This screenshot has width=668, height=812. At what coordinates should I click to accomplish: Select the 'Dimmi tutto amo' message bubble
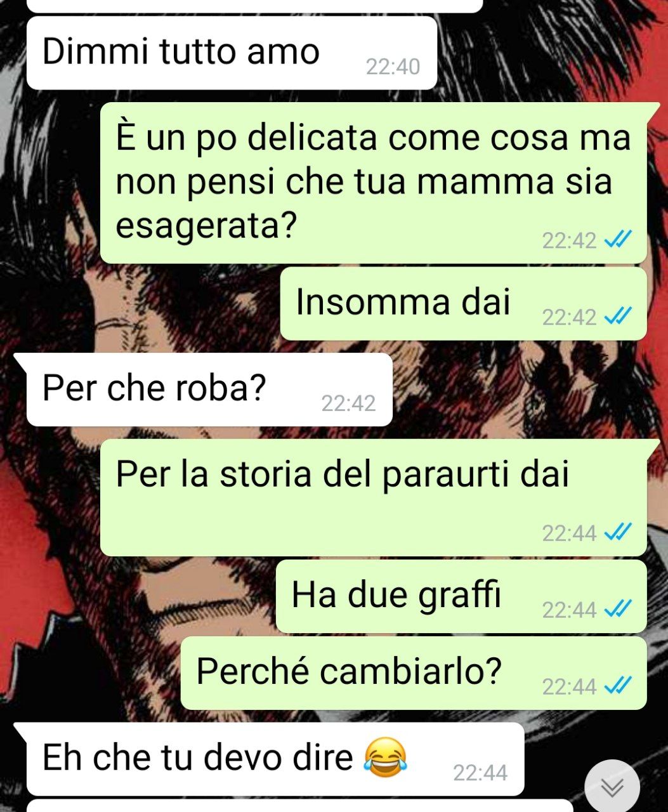click(232, 53)
